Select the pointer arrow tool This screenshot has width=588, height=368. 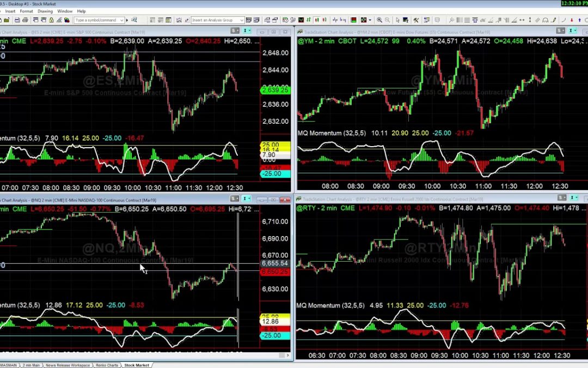click(397, 20)
